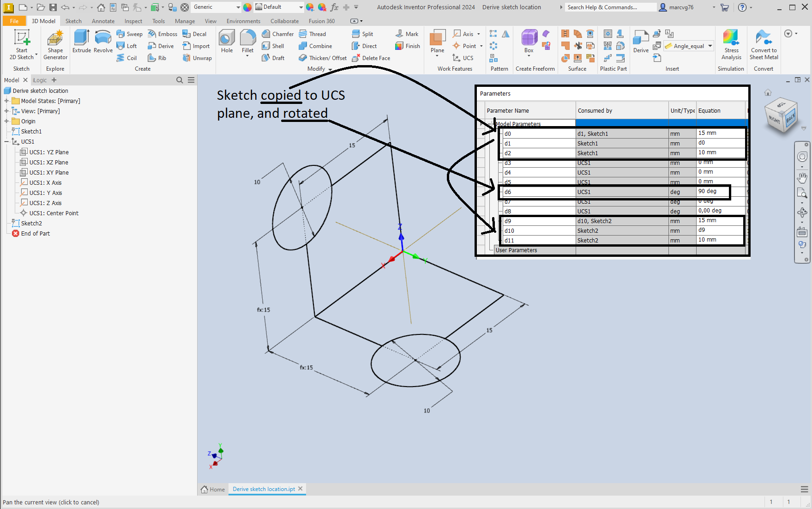Screen dimensions: 812x509
Task: Open the File menu
Action: [x=14, y=21]
